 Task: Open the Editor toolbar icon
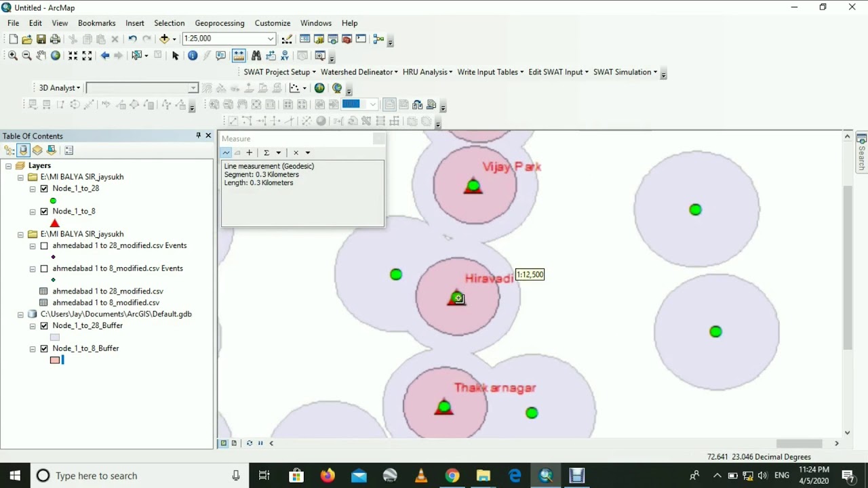[x=287, y=39]
